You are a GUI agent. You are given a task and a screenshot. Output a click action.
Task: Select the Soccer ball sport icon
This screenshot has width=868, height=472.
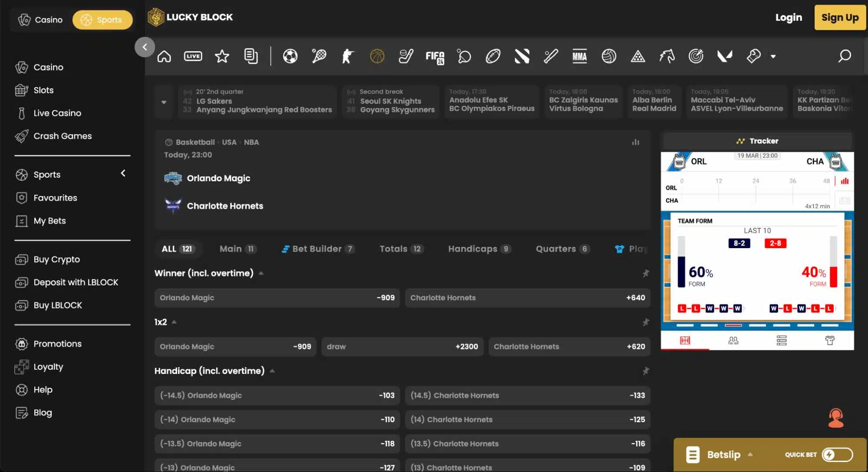[290, 56]
